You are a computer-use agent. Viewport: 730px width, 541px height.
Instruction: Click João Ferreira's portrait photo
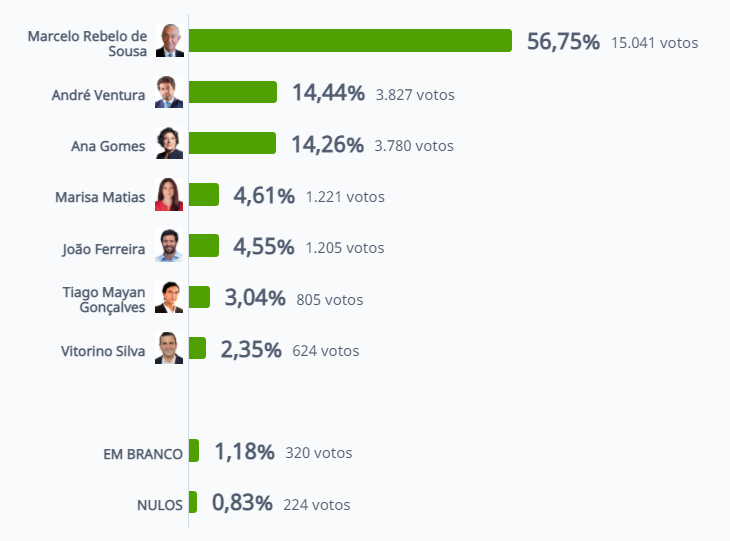pos(169,245)
